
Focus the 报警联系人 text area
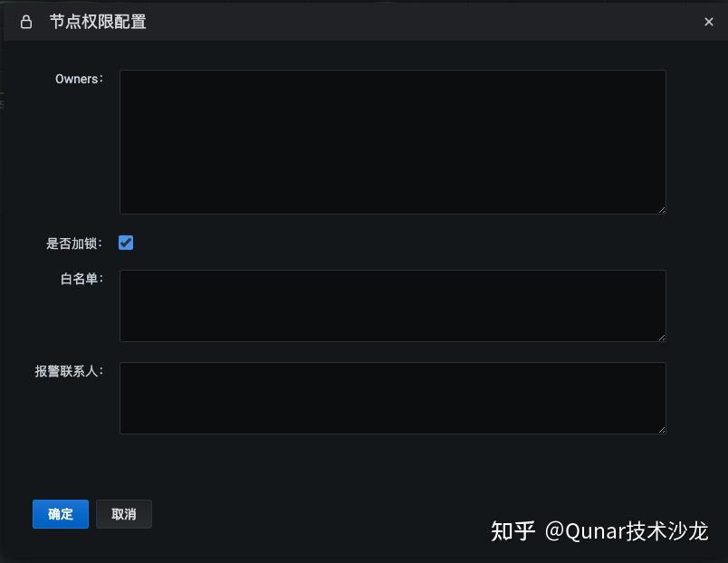click(392, 398)
